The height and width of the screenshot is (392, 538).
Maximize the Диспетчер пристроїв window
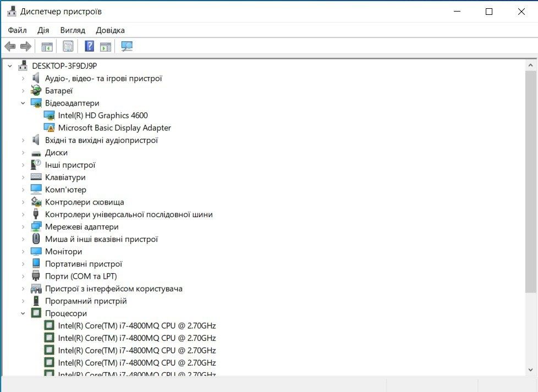point(489,12)
